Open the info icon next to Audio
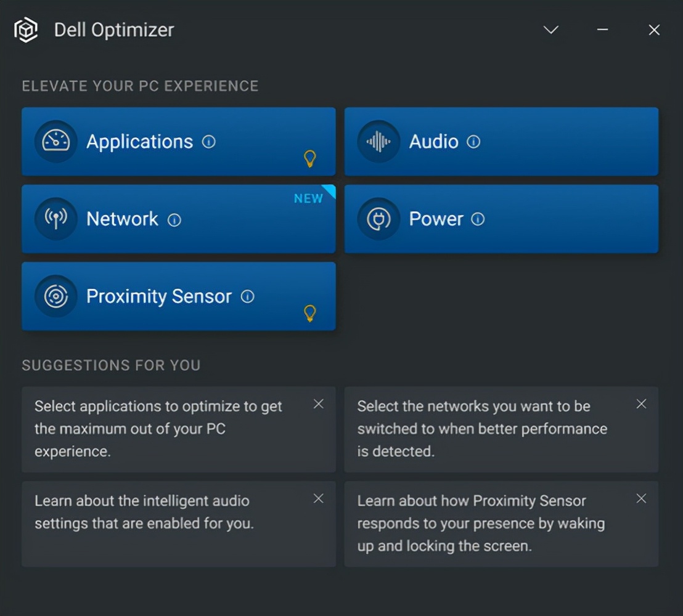 pyautogui.click(x=473, y=142)
